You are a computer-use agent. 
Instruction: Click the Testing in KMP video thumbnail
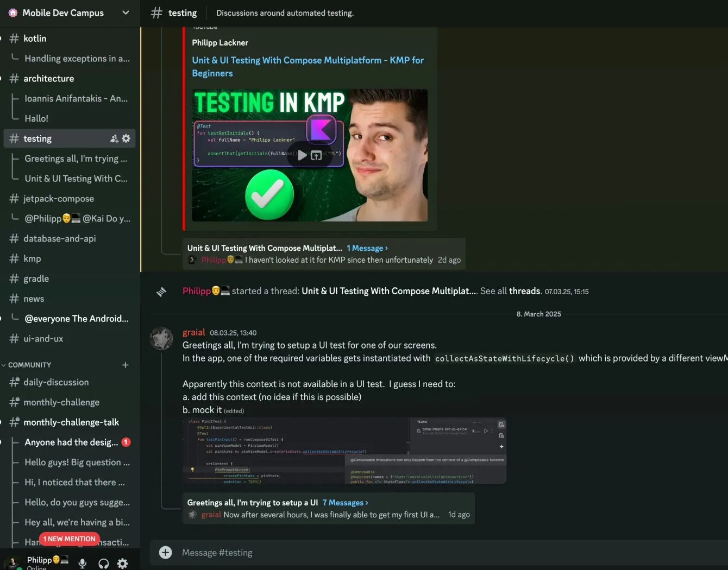[x=310, y=155]
